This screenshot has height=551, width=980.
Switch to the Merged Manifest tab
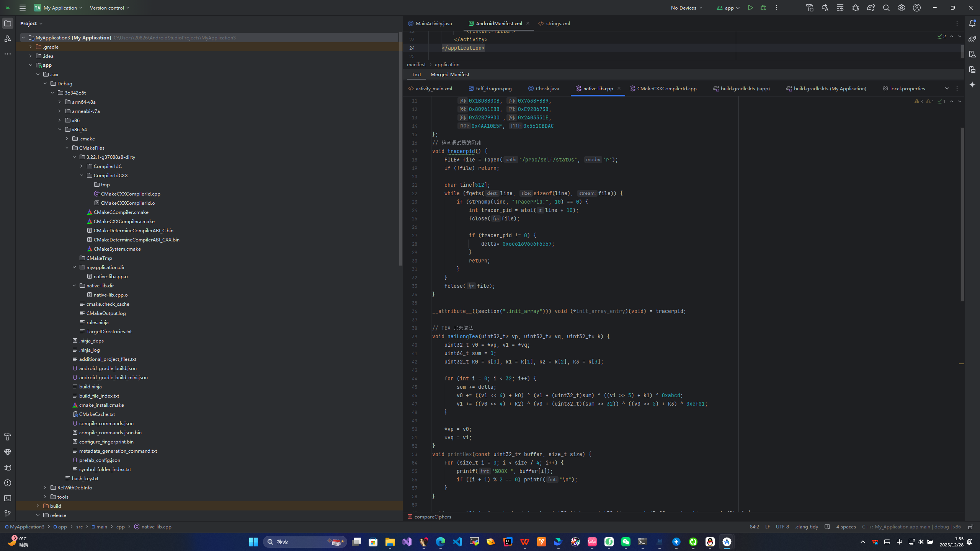click(450, 75)
